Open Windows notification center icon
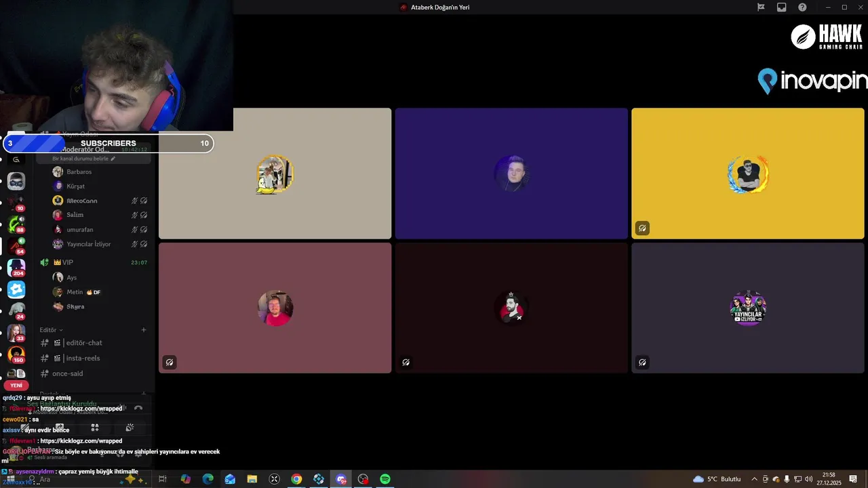Image resolution: width=868 pixels, height=488 pixels. point(853,479)
